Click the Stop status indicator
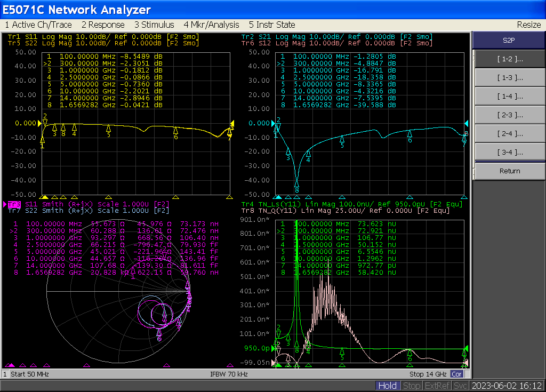Image resolution: width=546 pixels, height=392 pixels. [x=412, y=386]
